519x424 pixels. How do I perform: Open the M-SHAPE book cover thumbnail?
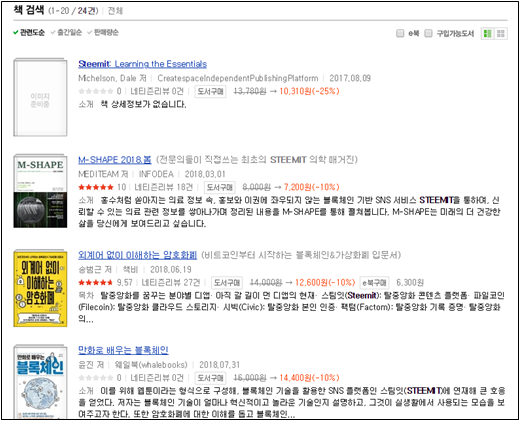tap(40, 191)
